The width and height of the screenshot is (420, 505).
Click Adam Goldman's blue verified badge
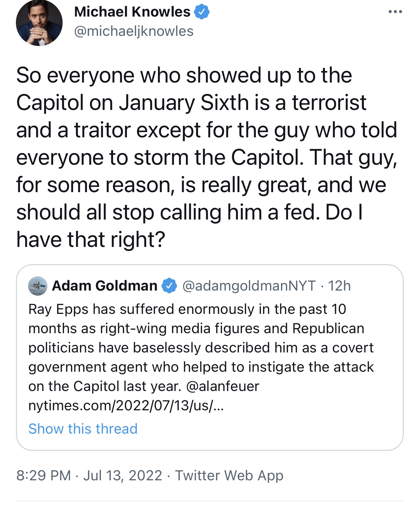point(169,286)
